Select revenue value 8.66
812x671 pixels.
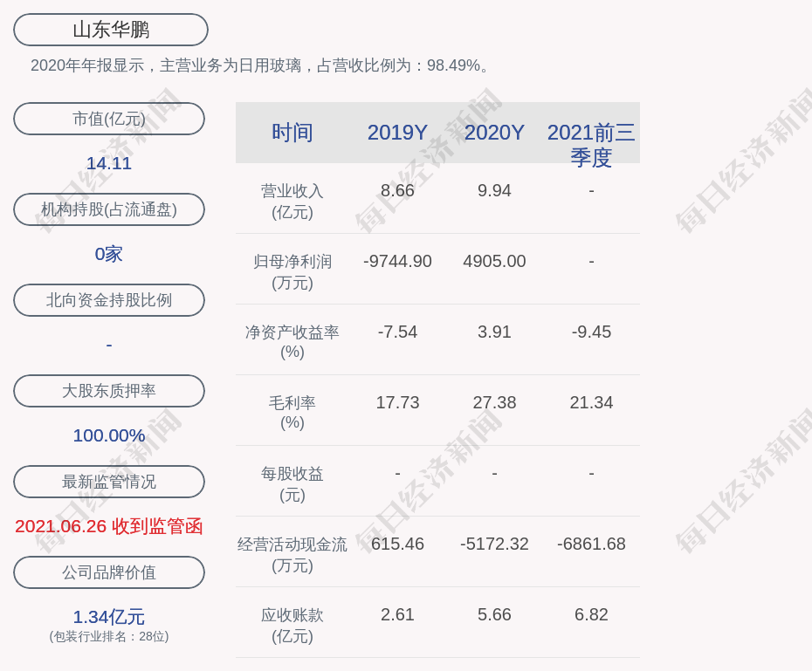pyautogui.click(x=397, y=190)
